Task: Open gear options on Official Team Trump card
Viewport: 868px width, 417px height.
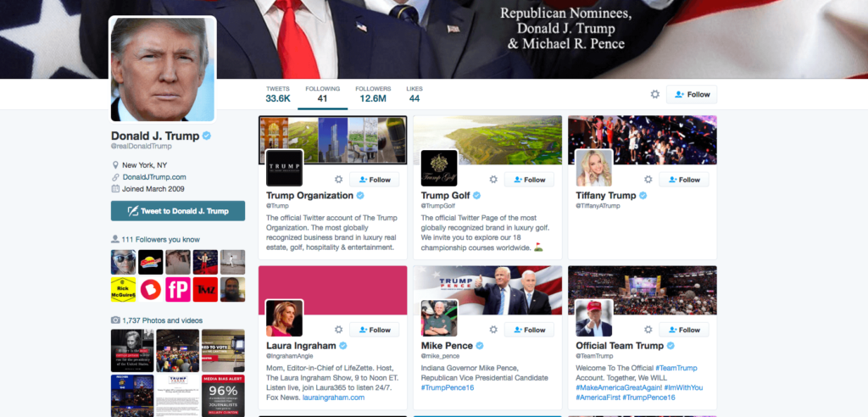Action: (648, 330)
